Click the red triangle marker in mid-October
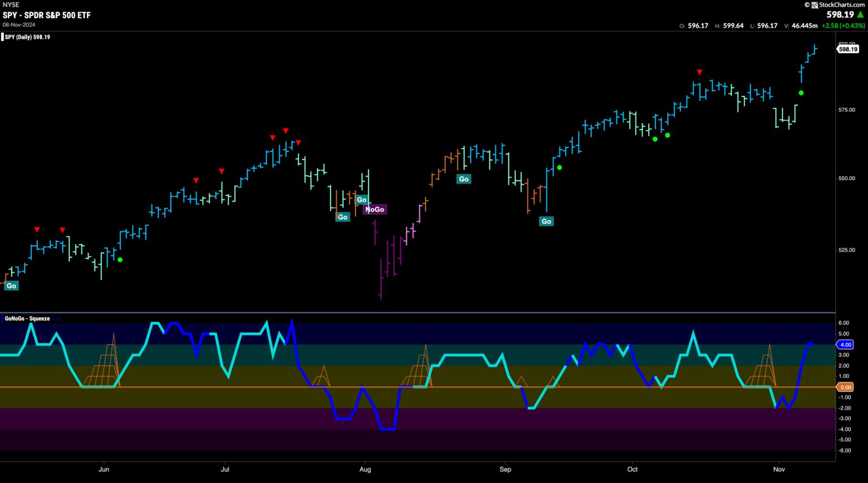 pyautogui.click(x=700, y=72)
